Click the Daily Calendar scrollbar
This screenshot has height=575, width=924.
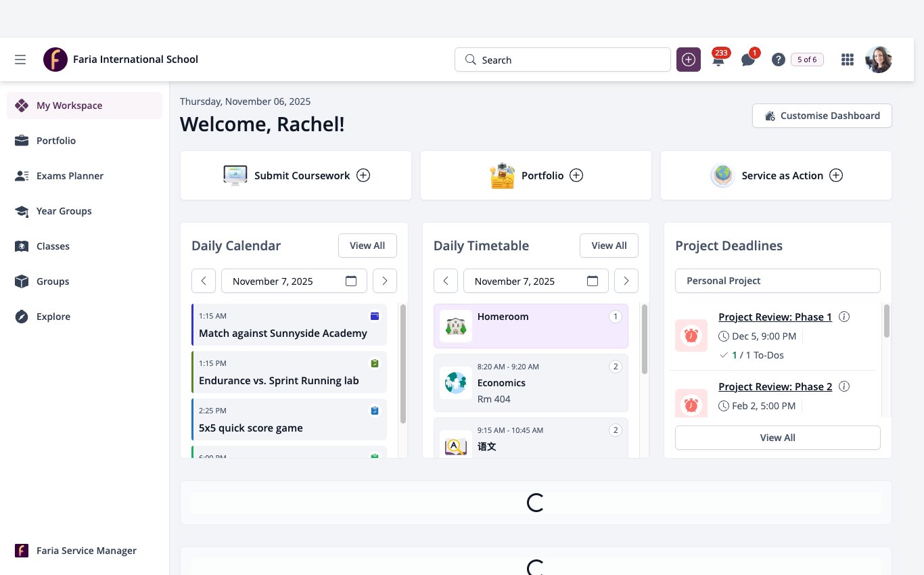coord(403,364)
